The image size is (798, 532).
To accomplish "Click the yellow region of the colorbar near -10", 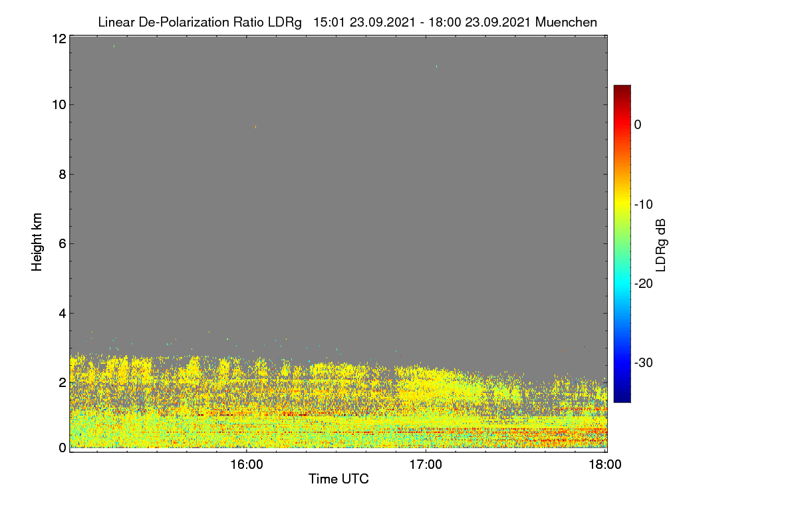I will [x=622, y=204].
